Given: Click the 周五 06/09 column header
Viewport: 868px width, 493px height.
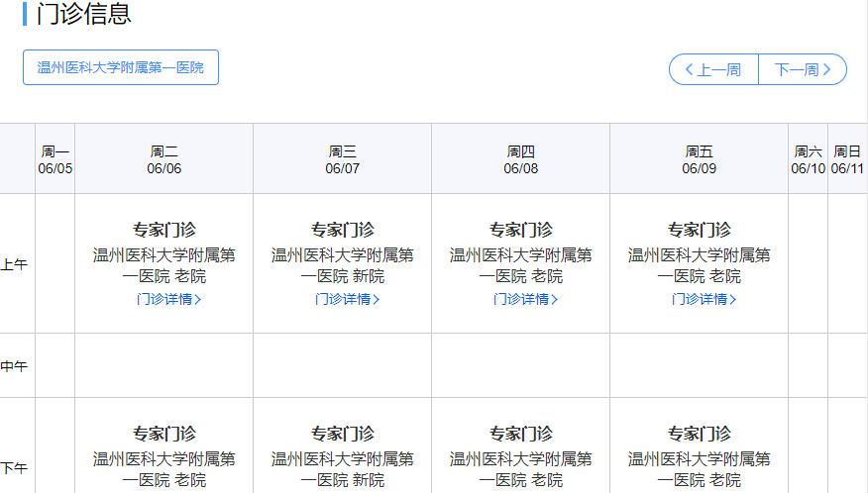Looking at the screenshot, I should tap(700, 159).
